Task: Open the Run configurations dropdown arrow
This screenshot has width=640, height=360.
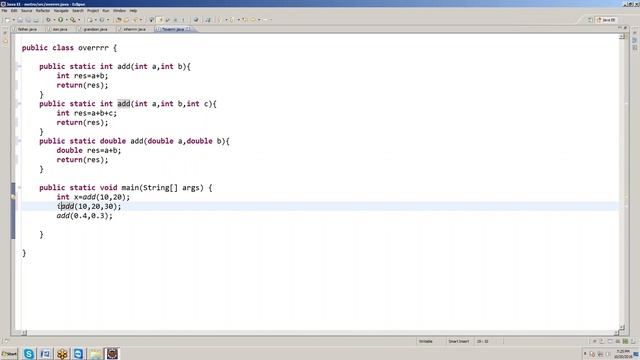Action: pyautogui.click(x=66, y=20)
